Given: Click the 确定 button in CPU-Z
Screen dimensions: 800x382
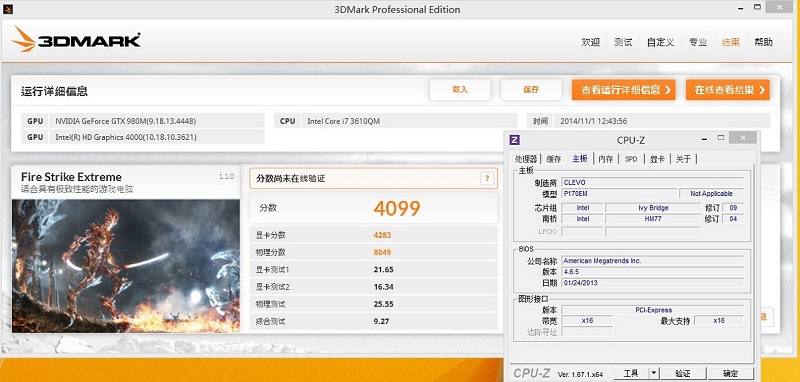Looking at the screenshot, I should point(731,373).
